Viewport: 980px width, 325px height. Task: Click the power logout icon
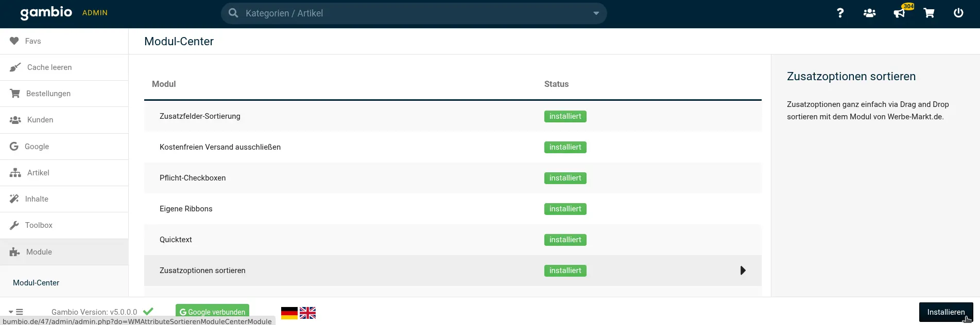[958, 13]
